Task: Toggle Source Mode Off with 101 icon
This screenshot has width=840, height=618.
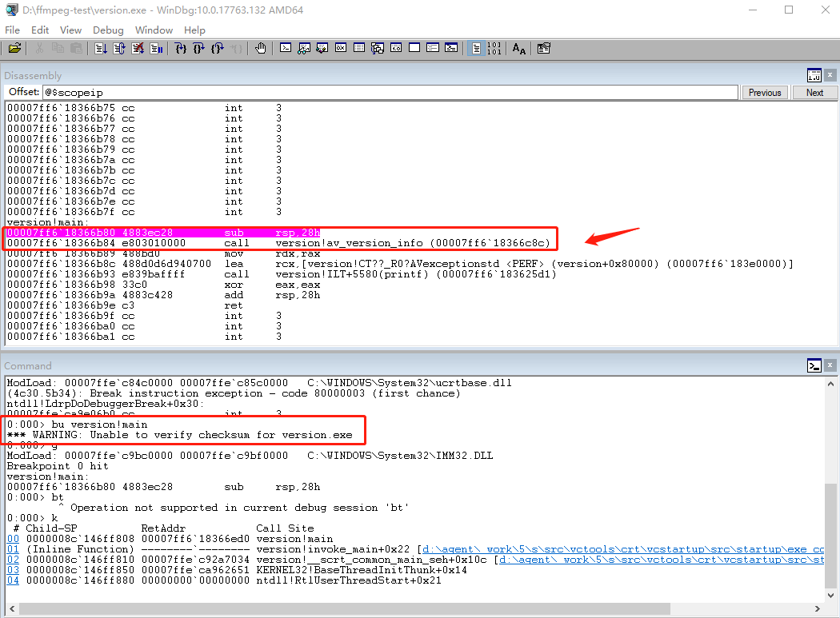Action: (x=494, y=48)
